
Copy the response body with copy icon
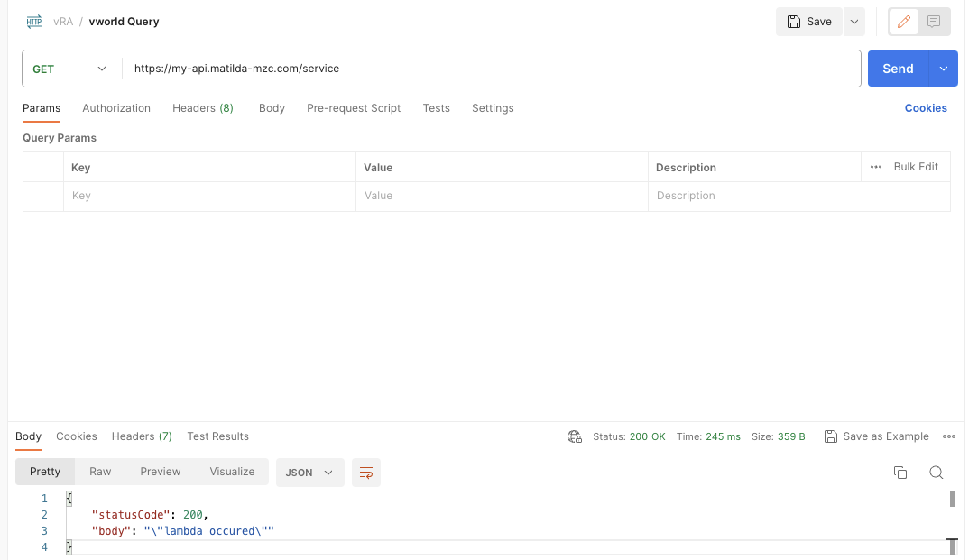[x=900, y=473]
